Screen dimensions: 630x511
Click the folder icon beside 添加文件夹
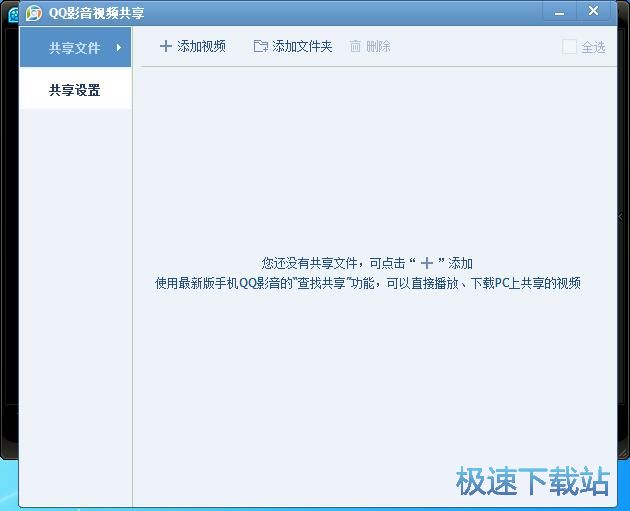(261, 47)
